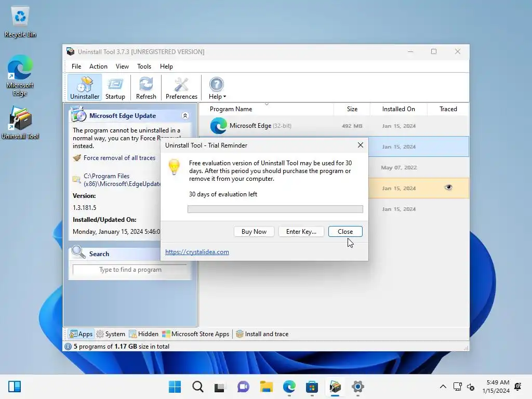Click the lightbulb icon in Trial Reminder
Viewport: 532px width, 399px height.
[174, 167]
